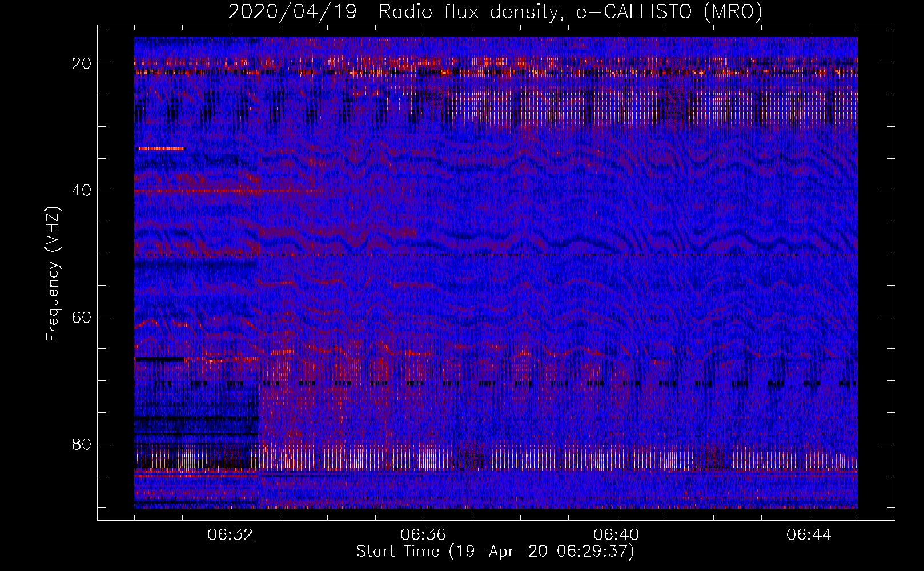Click the '20' frequency tick label
Screen dimensions: 924x571
coord(82,63)
